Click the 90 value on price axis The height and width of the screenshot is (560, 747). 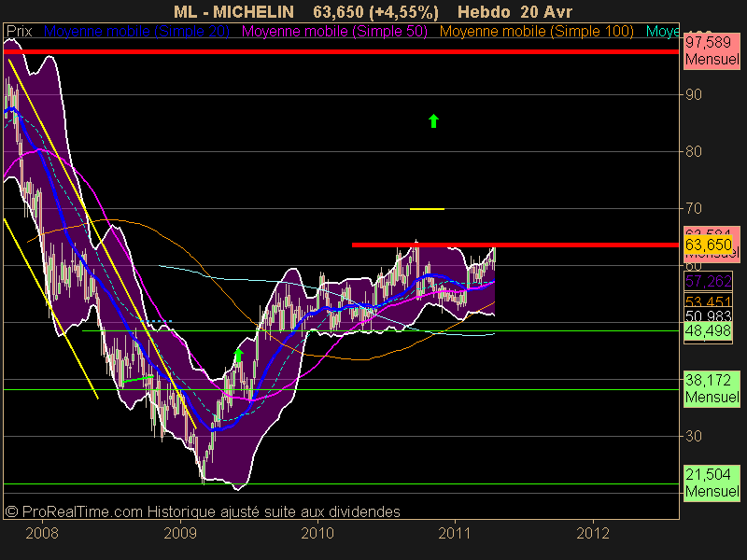[694, 95]
